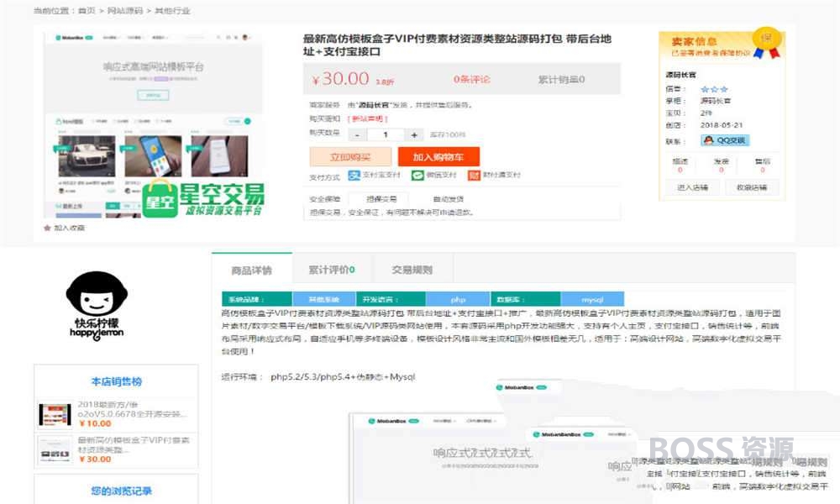Click the 担保交易 option
840x504 pixels.
(381, 199)
